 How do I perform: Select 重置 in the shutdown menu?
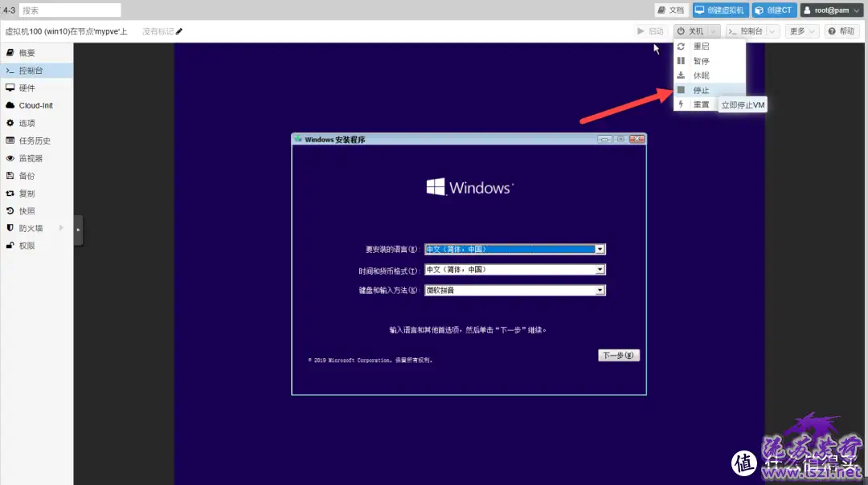(x=696, y=104)
